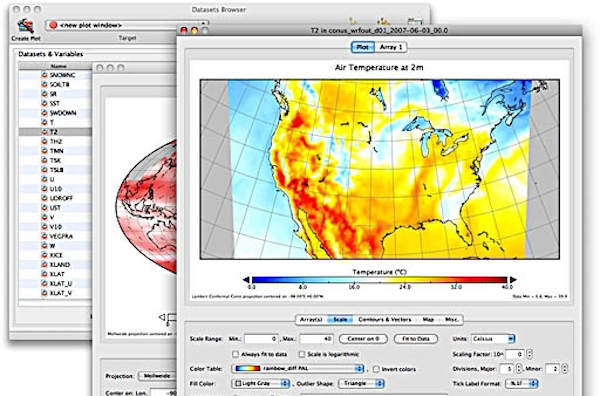Viewport: 600px width, 396px height.
Task: Open the Fill Color Light Gray selector
Action: (x=261, y=383)
